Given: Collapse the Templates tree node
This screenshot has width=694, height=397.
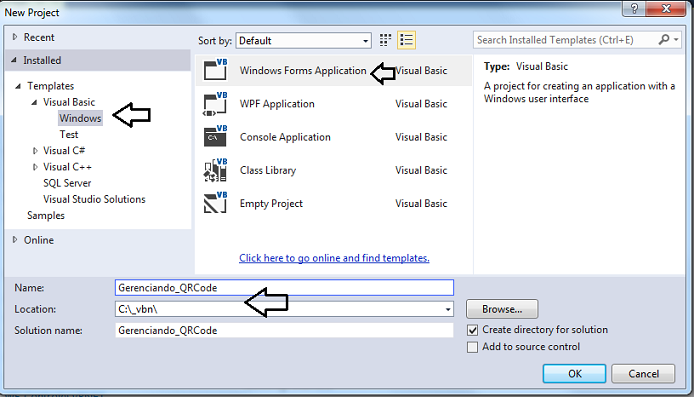Looking at the screenshot, I should pyautogui.click(x=18, y=86).
